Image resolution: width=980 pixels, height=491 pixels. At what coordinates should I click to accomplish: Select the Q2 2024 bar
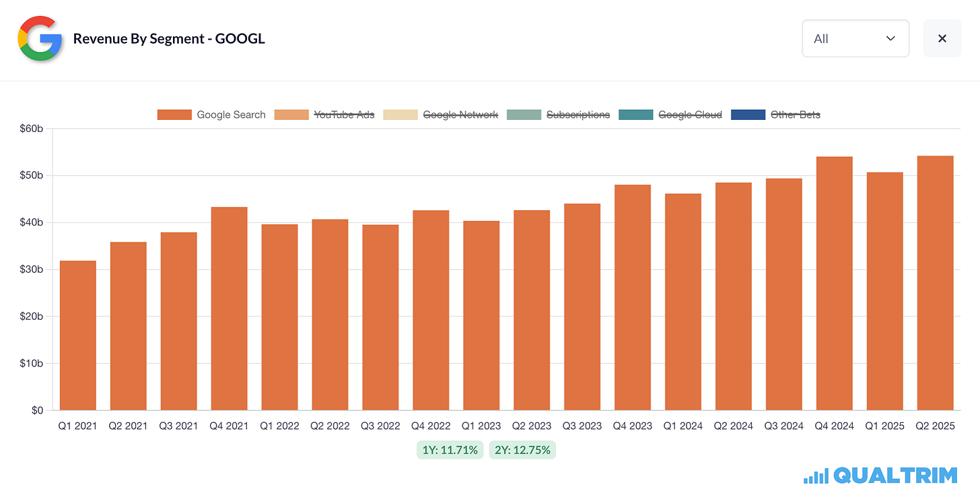[734, 296]
